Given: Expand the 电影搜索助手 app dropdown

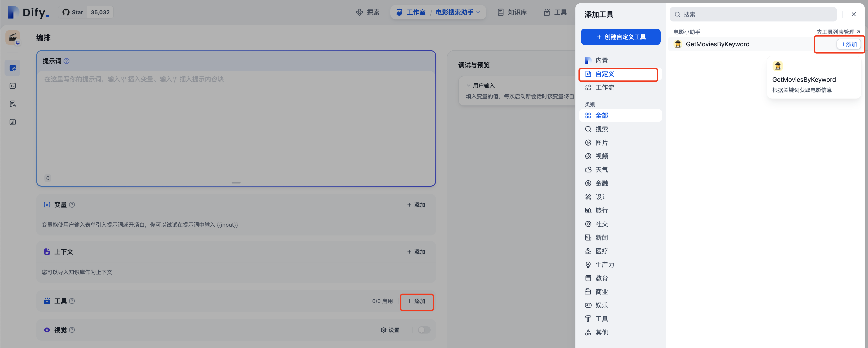Looking at the screenshot, I should click(x=478, y=12).
